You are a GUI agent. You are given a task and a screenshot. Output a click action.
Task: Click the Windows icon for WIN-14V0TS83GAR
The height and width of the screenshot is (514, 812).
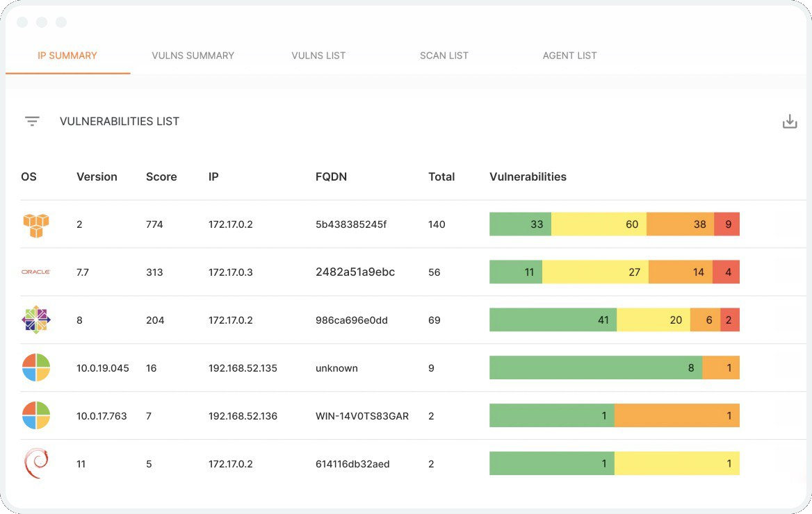tap(35, 415)
